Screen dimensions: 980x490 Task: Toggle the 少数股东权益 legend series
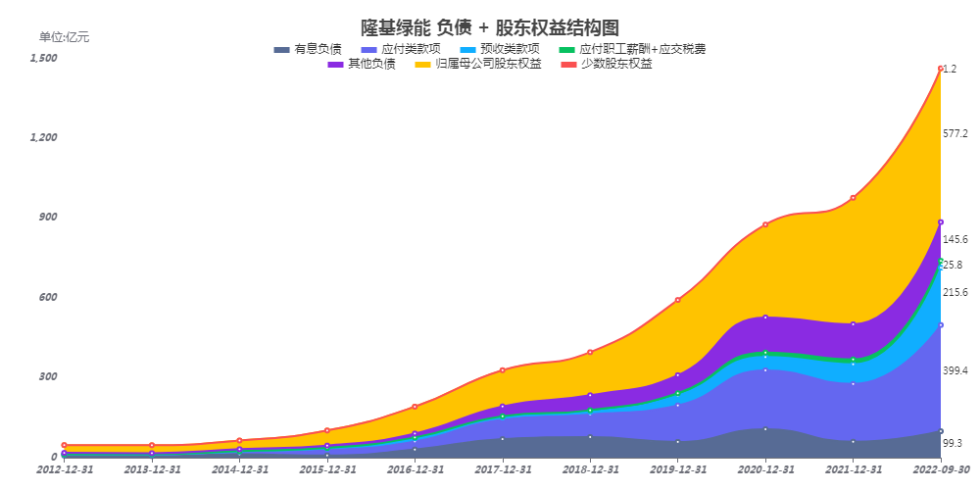click(x=607, y=65)
